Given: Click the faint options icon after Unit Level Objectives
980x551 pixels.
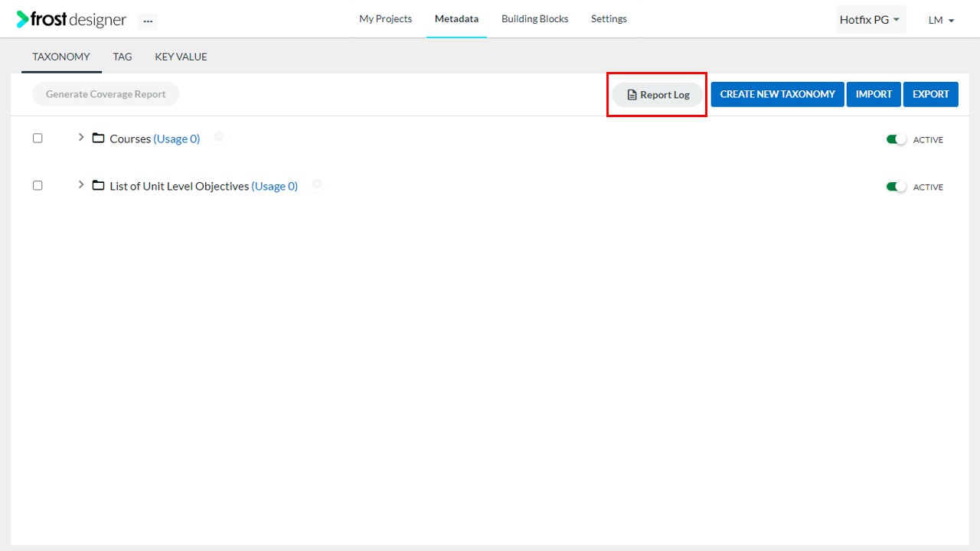Looking at the screenshot, I should click(x=317, y=184).
